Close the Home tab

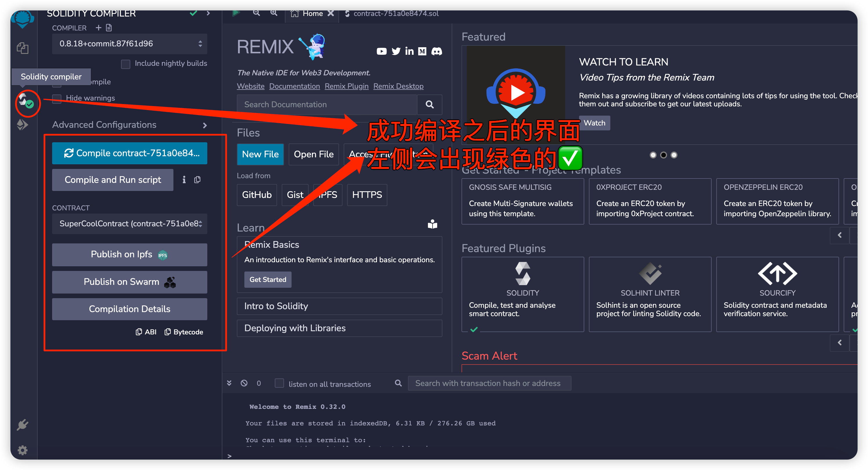pyautogui.click(x=331, y=14)
